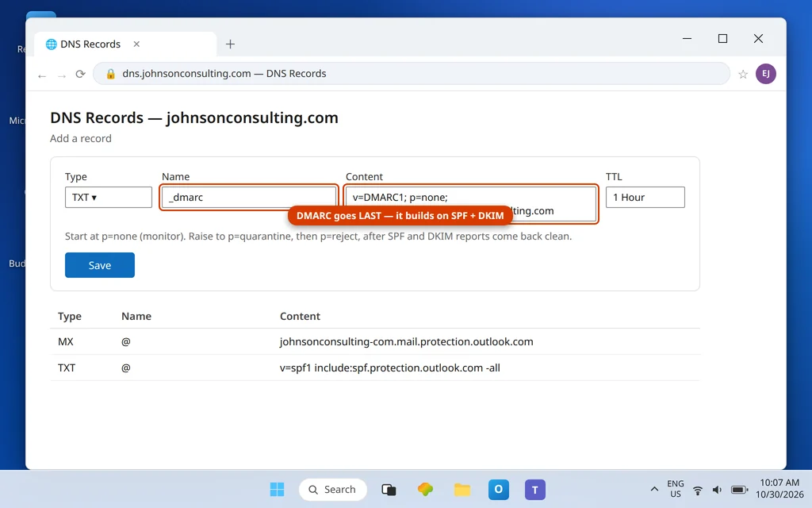812x508 pixels.
Task: Click the ENG US language indicator
Action: [x=676, y=489]
